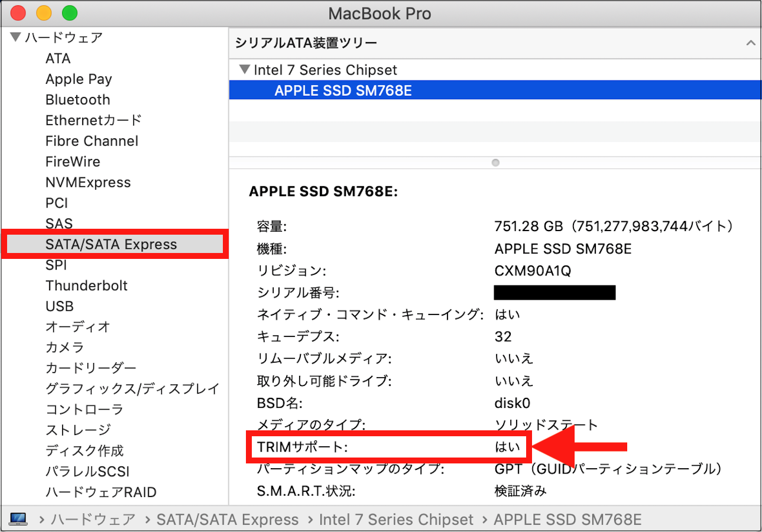Click Intel 7 Series Chipset in path bar
This screenshot has height=532, width=762.
pyautogui.click(x=396, y=520)
